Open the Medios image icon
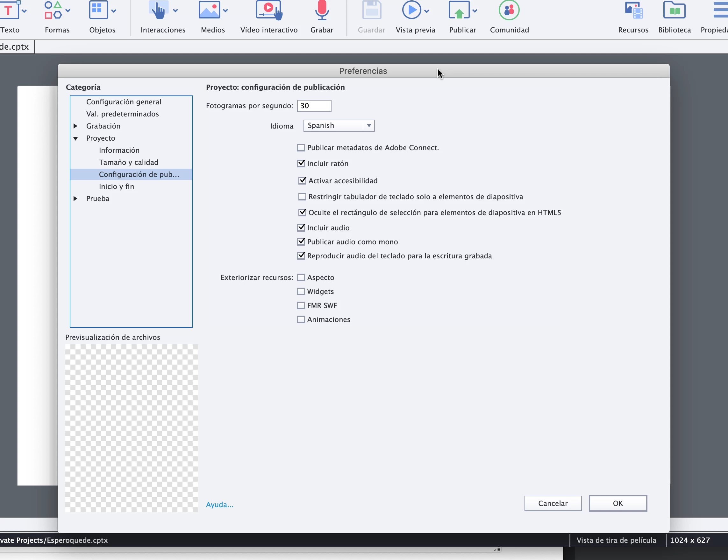728x560 pixels. tap(209, 10)
